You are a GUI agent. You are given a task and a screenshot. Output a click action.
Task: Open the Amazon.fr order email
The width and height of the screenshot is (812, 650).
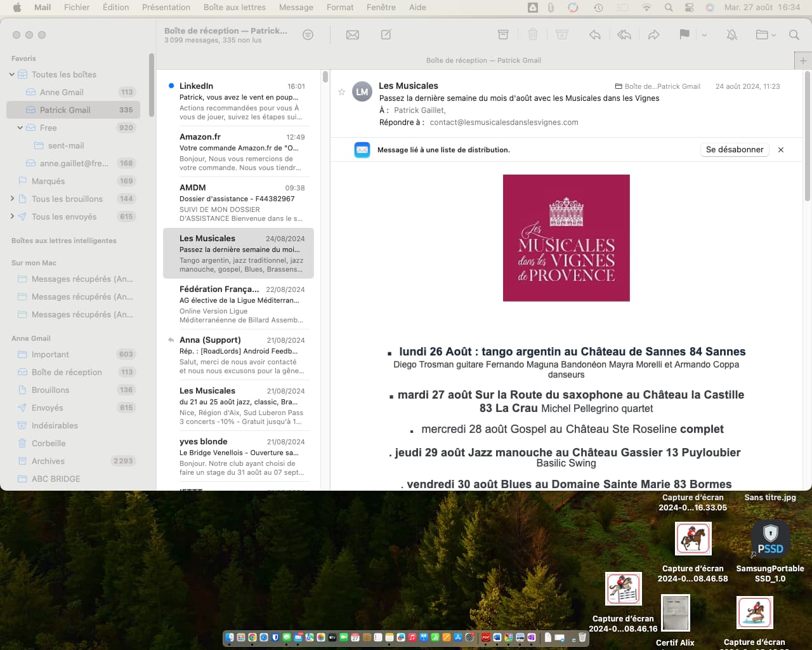(241, 152)
